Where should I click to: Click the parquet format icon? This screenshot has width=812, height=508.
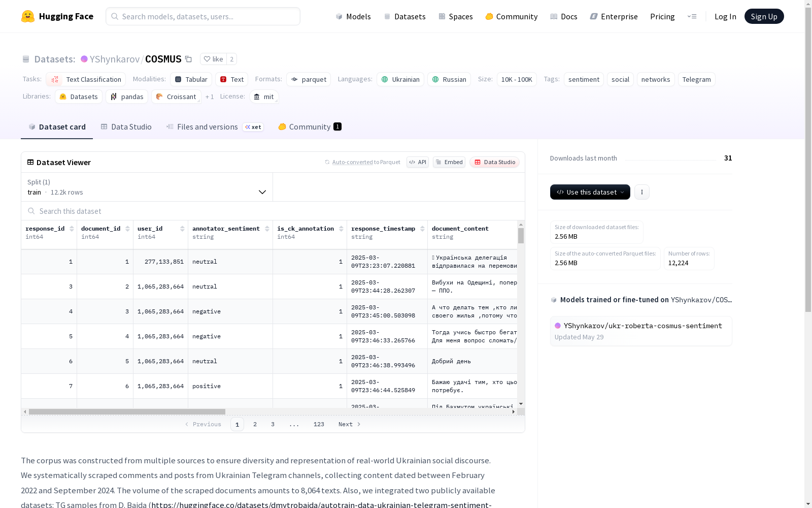[x=294, y=79]
